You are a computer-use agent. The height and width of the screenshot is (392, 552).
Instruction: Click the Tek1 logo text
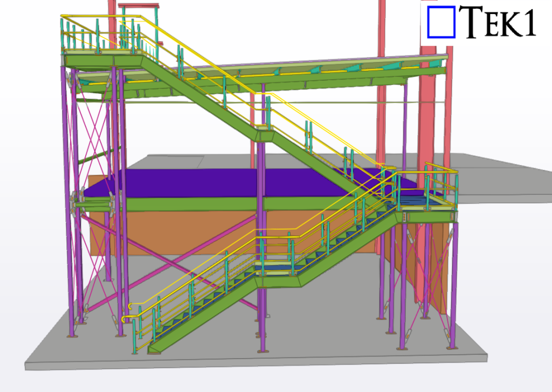click(x=500, y=23)
